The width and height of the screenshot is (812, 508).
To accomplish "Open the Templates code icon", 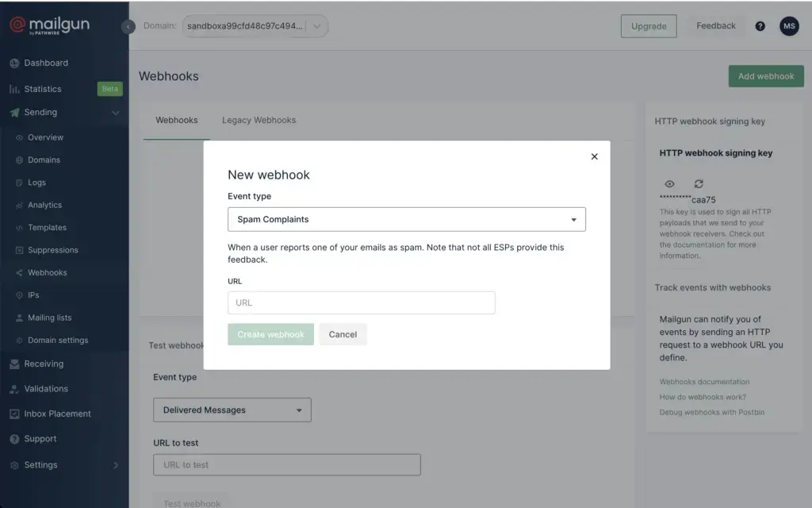I will click(x=19, y=228).
